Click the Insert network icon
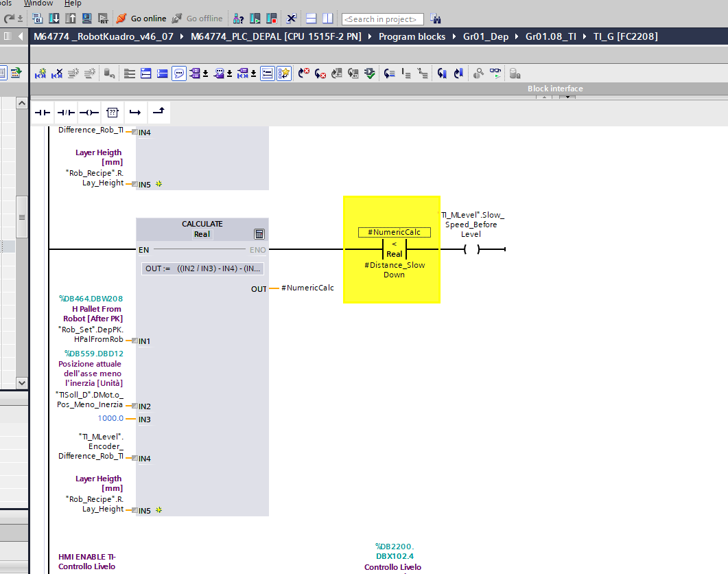Image resolution: width=728 pixels, height=574 pixels. point(40,73)
